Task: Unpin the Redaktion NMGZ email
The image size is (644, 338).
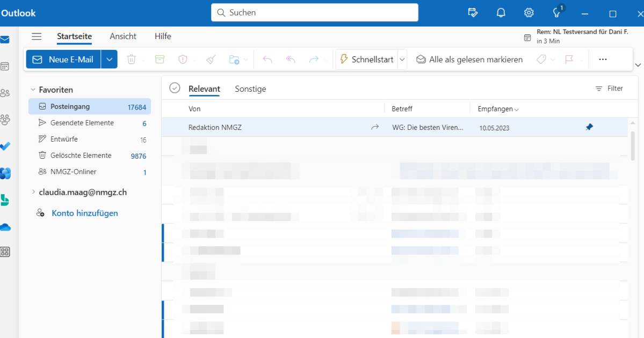Action: (589, 127)
